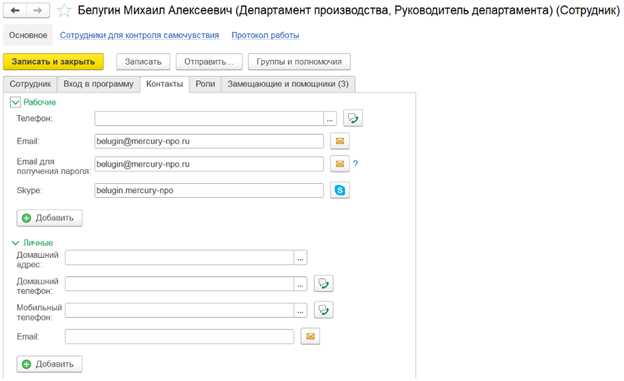Click the Записать и закрыть button
Screen dimensions: 624x381
coord(53,62)
